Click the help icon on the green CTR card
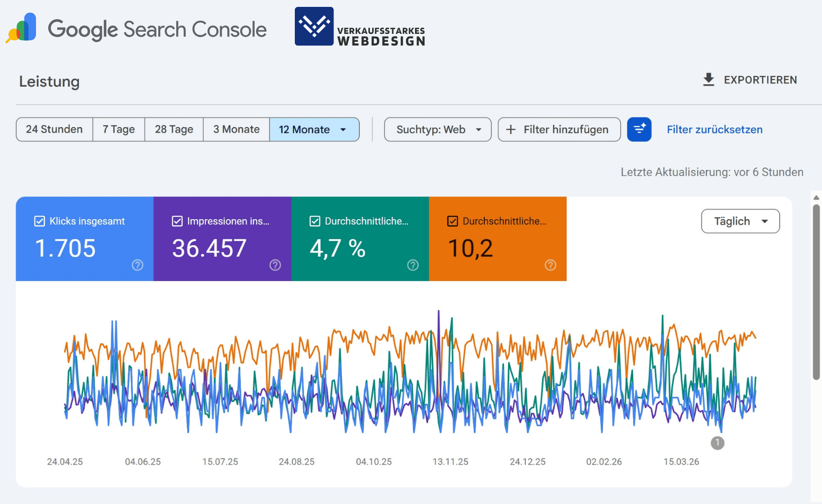Viewport: 822px width, 504px height. pos(412,265)
